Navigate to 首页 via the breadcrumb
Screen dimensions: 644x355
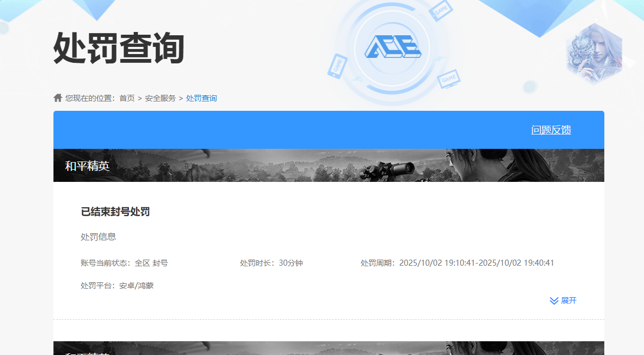[x=126, y=98]
